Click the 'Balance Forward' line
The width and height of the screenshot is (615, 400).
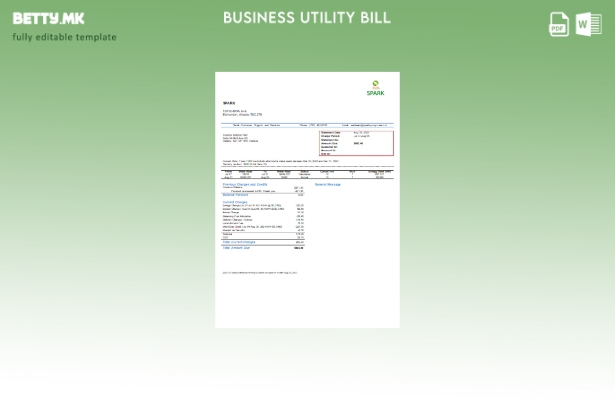[x=236, y=195]
